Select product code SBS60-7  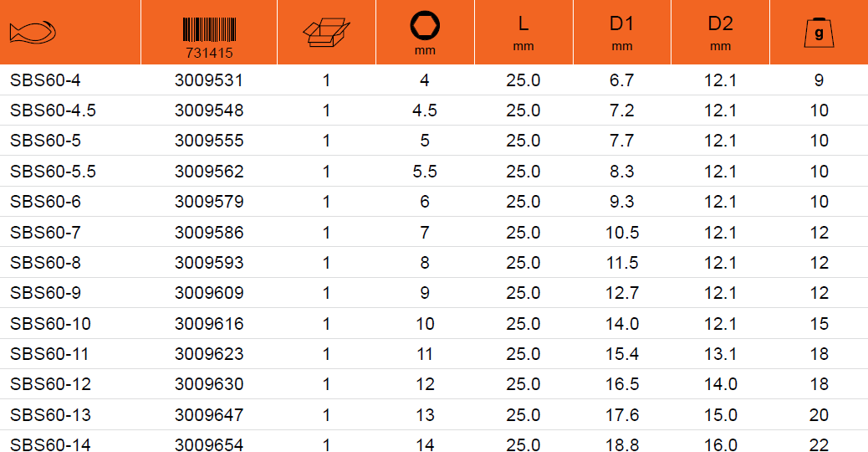(45, 232)
